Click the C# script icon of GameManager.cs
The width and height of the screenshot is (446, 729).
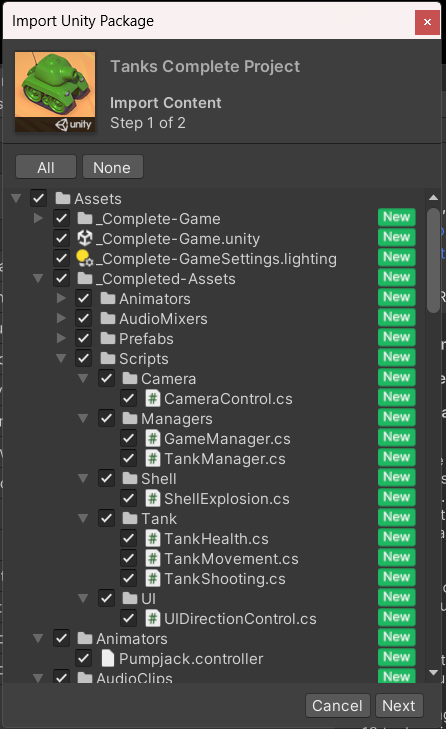coord(153,438)
